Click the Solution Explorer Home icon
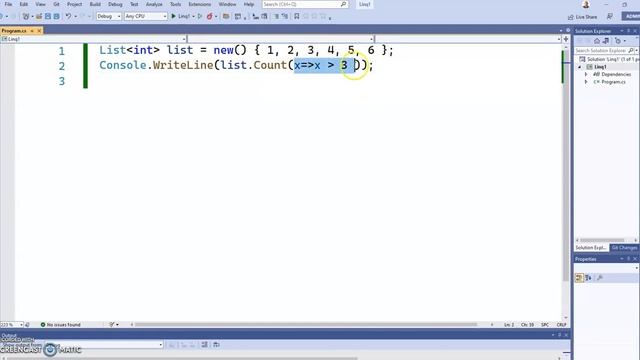640x360 pixels. (597, 41)
